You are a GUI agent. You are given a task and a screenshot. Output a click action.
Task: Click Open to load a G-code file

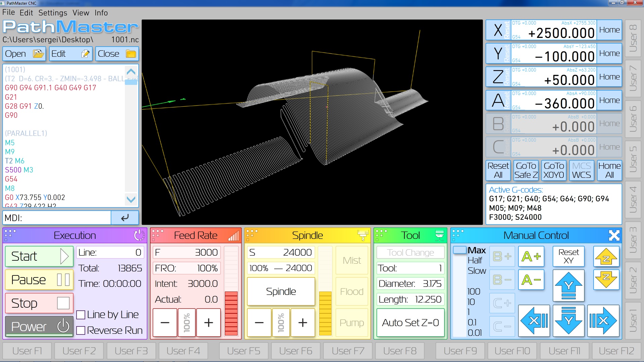point(24,54)
